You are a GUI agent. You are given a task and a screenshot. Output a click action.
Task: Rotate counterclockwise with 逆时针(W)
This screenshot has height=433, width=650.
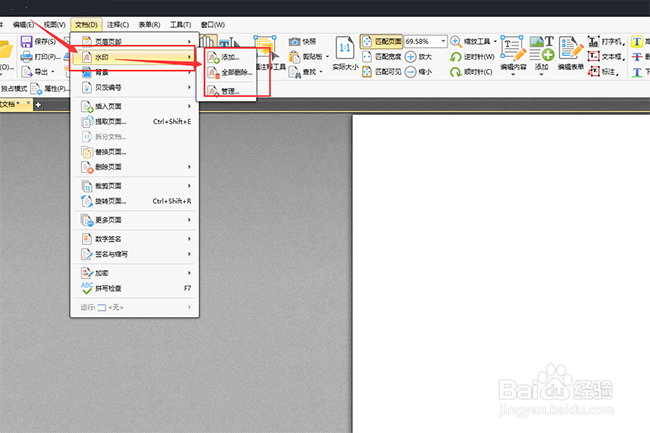(472, 57)
